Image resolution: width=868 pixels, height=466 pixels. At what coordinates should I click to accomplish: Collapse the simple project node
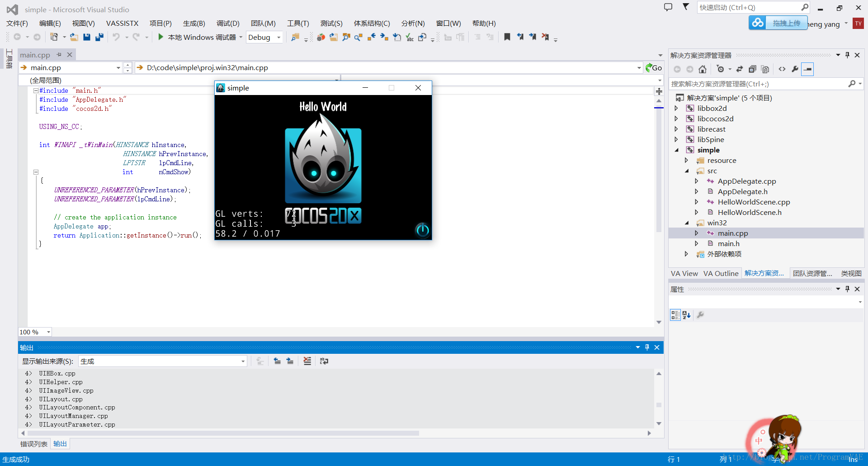click(x=676, y=150)
